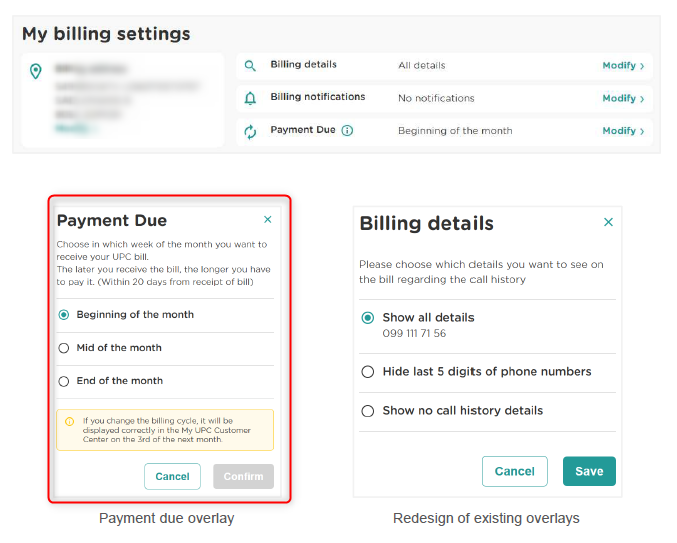This screenshot has height=543, width=677.
Task: Open Modify for Billing notifications row
Action: 622,98
